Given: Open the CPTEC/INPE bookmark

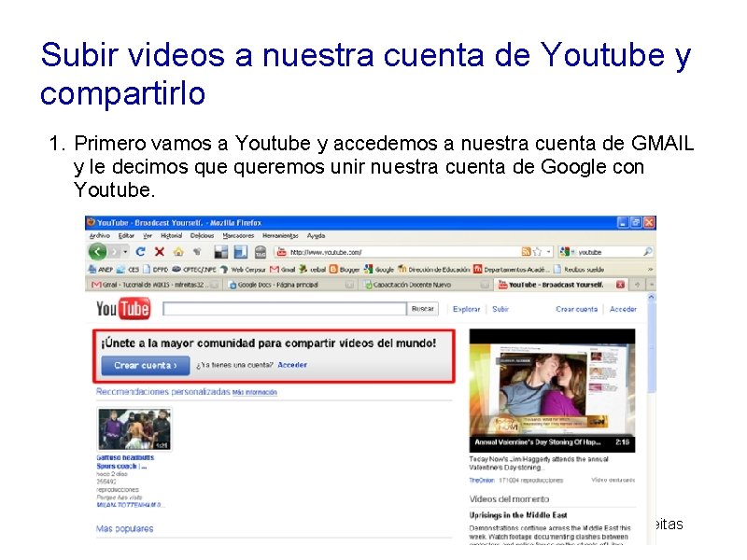Looking at the screenshot, I should (x=194, y=270).
